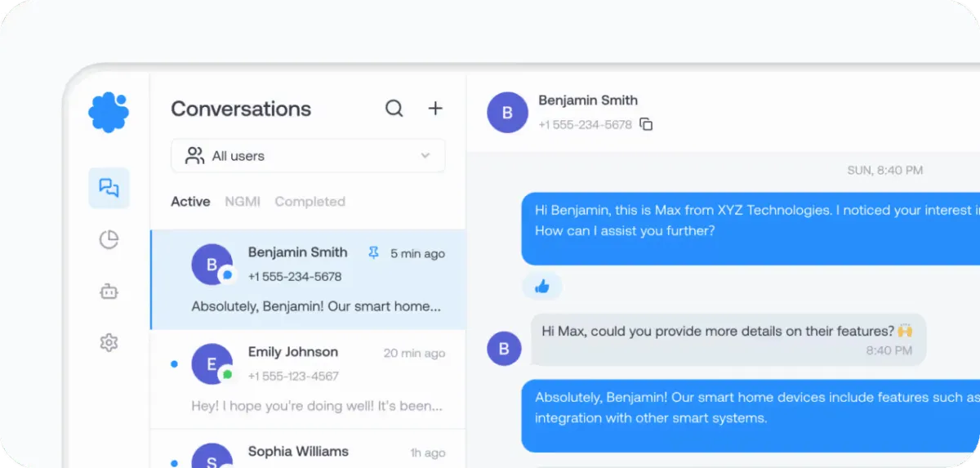
Task: Click Benjamin Smith name in chat header
Action: click(588, 100)
